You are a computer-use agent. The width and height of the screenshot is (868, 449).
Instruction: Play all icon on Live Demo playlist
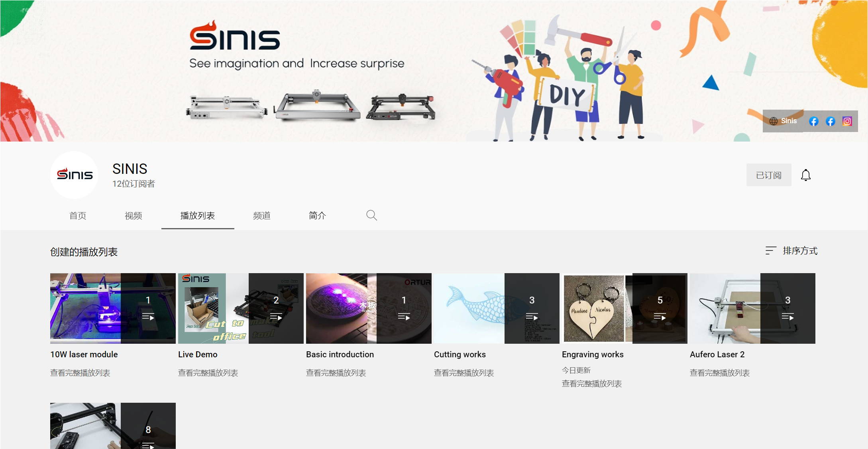(276, 317)
